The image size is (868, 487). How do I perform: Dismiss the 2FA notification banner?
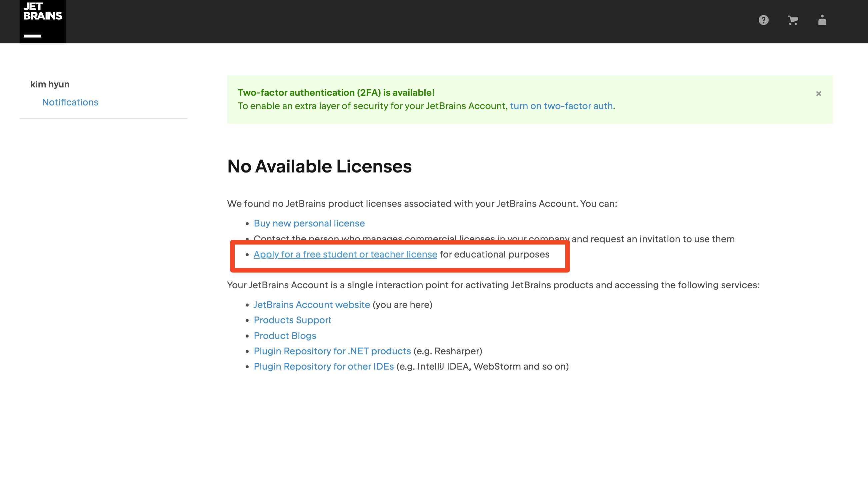tap(818, 94)
